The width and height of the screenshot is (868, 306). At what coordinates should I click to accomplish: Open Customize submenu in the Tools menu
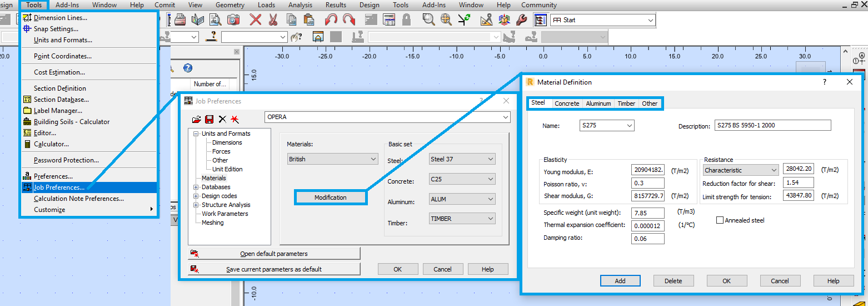pyautogui.click(x=89, y=210)
